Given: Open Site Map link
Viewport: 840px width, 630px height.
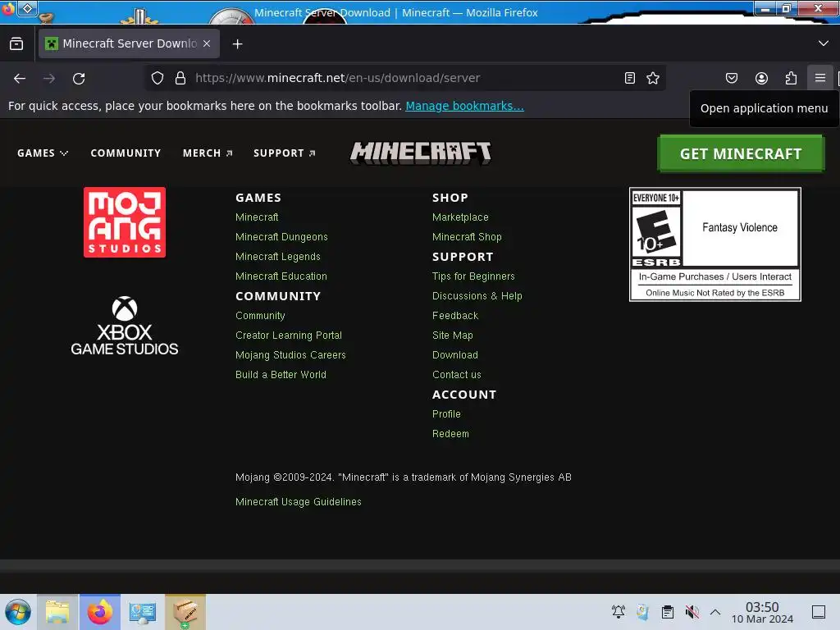Looking at the screenshot, I should (x=452, y=336).
